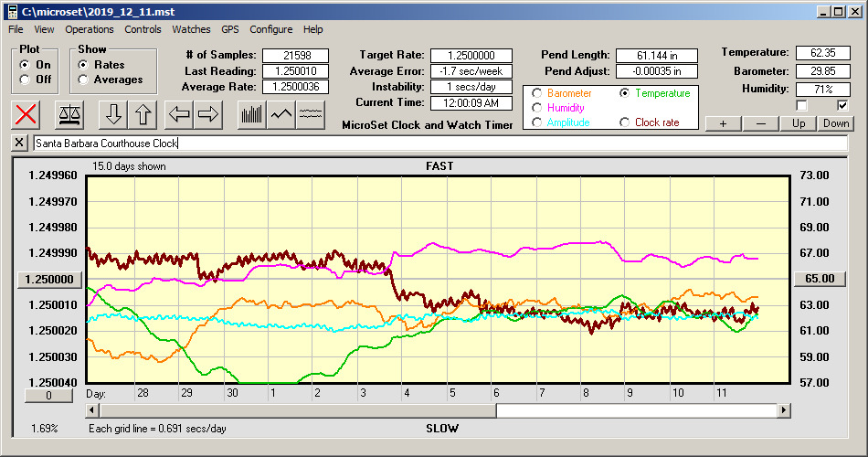Viewport: 868px width, 457px height.
Task: Click the down arrow toolbar icon
Action: coord(113,114)
